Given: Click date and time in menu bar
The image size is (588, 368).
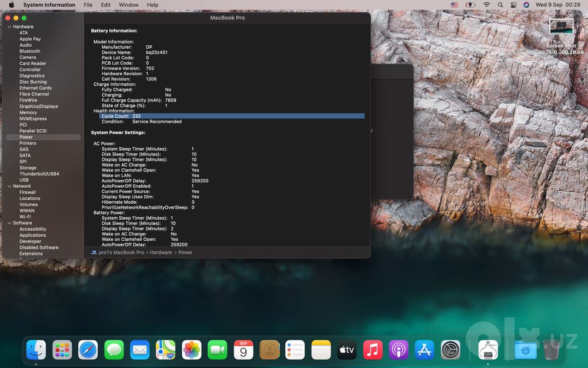Looking at the screenshot, I should coord(557,5).
